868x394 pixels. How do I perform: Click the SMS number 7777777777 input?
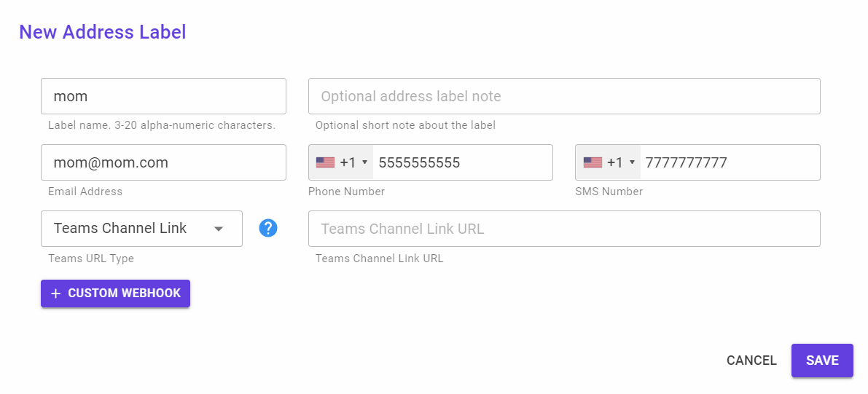pos(730,162)
